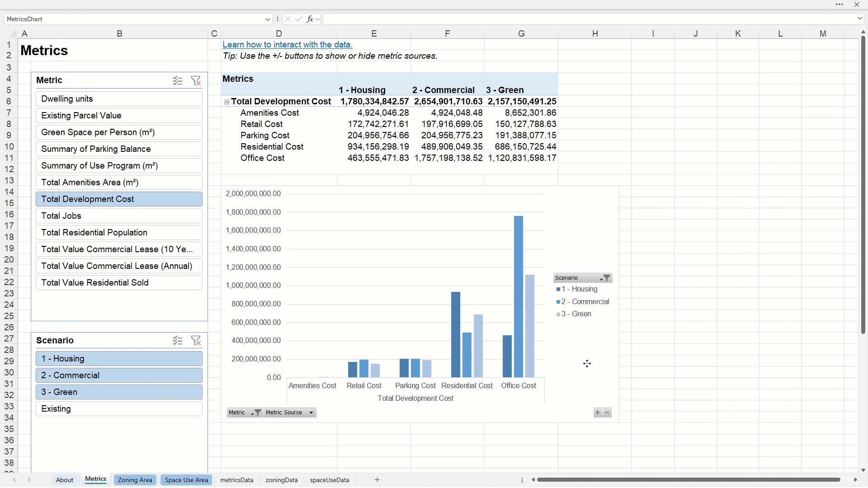Click the 1 - Housing legend swatch entry
Viewport: 868px width, 488px height.
(x=577, y=289)
